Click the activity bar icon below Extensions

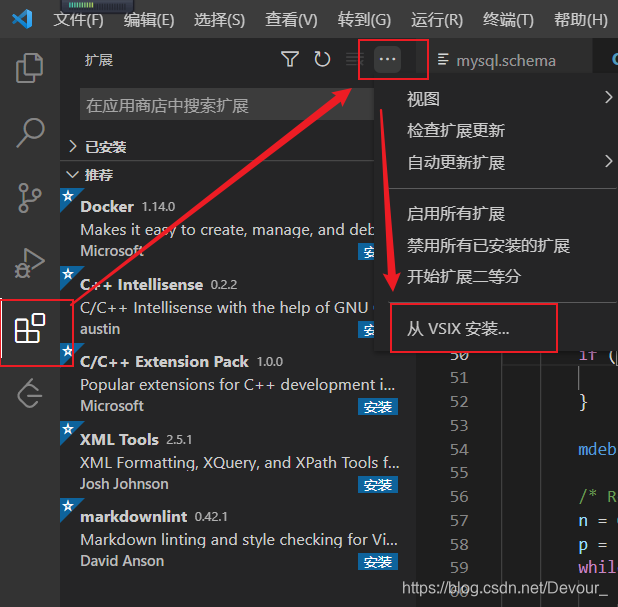click(x=30, y=393)
